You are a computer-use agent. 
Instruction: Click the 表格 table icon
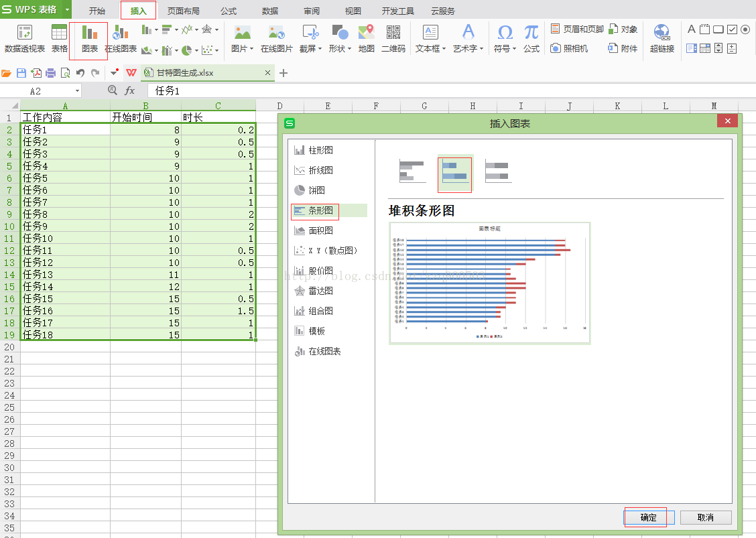coord(59,39)
